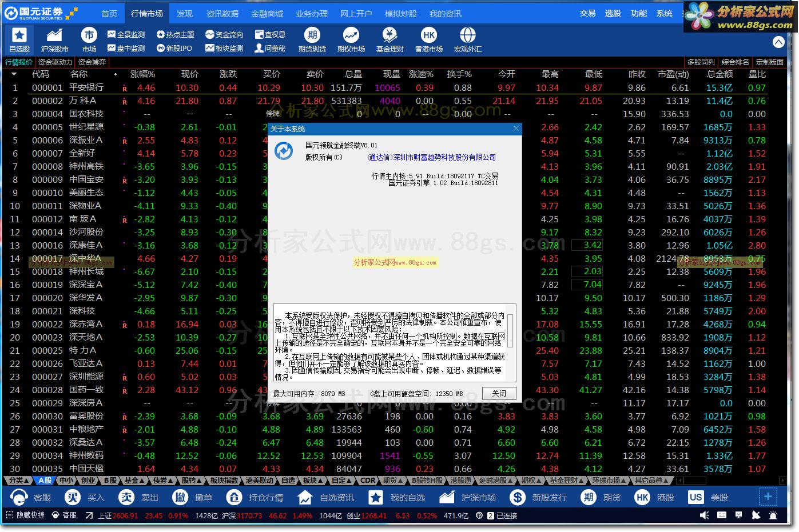Open the 自选股 star icon in toolbar
Image resolution: width=799 pixels, height=532 pixels.
point(19,40)
